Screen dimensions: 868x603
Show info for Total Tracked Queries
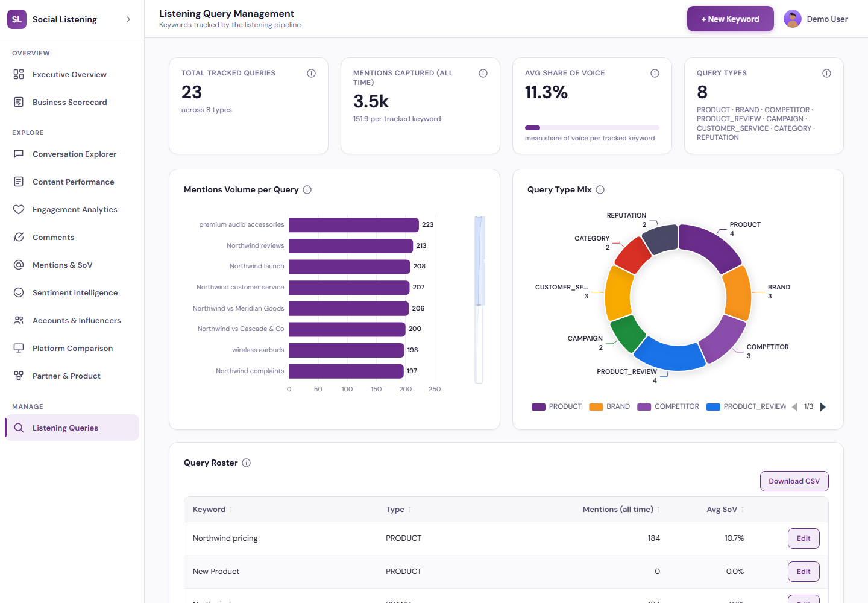coord(311,73)
